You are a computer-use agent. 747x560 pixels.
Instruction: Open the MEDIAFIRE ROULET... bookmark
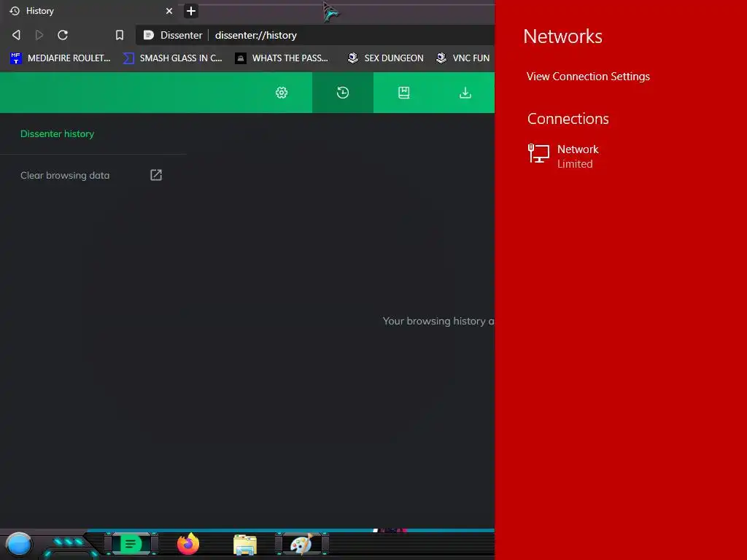tap(60, 58)
